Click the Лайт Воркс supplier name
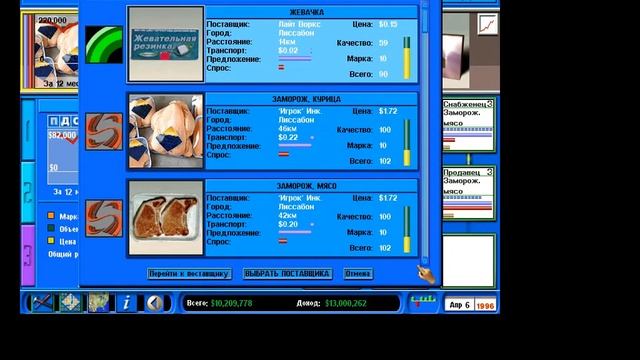The width and height of the screenshot is (640, 360). 300,24
